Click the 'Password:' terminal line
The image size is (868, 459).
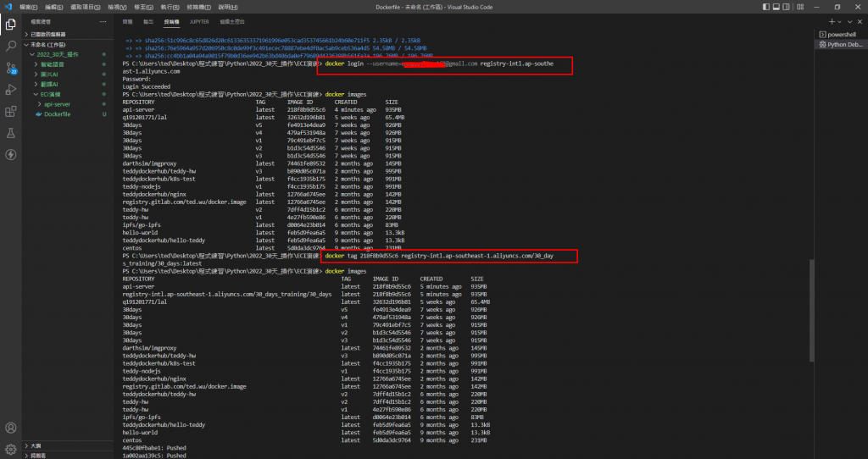tap(136, 79)
